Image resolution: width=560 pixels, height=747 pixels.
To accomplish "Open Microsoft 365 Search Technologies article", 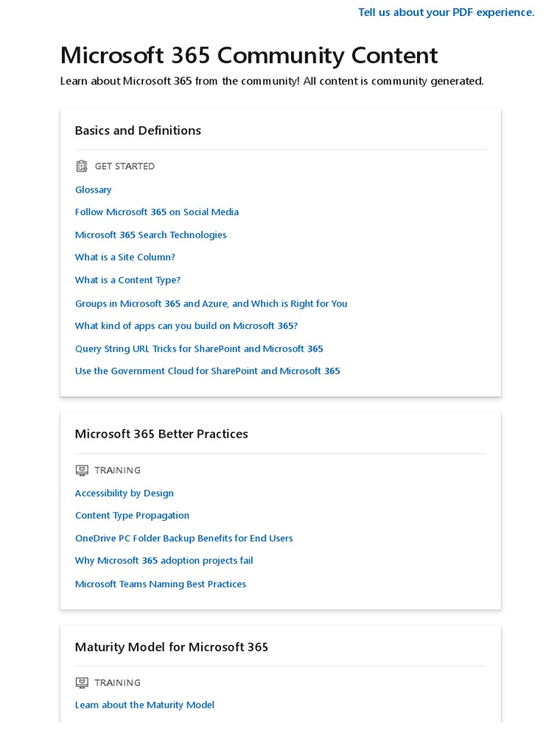I will pos(151,235).
